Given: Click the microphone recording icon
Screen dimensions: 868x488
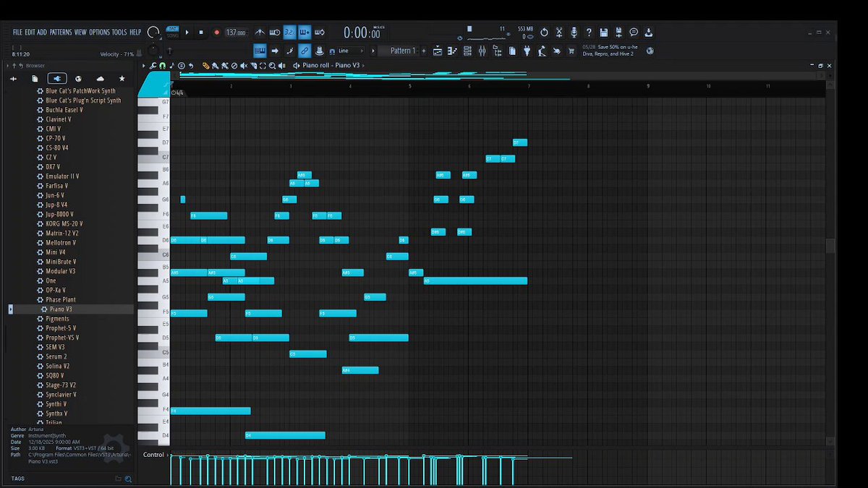Looking at the screenshot, I should [574, 32].
